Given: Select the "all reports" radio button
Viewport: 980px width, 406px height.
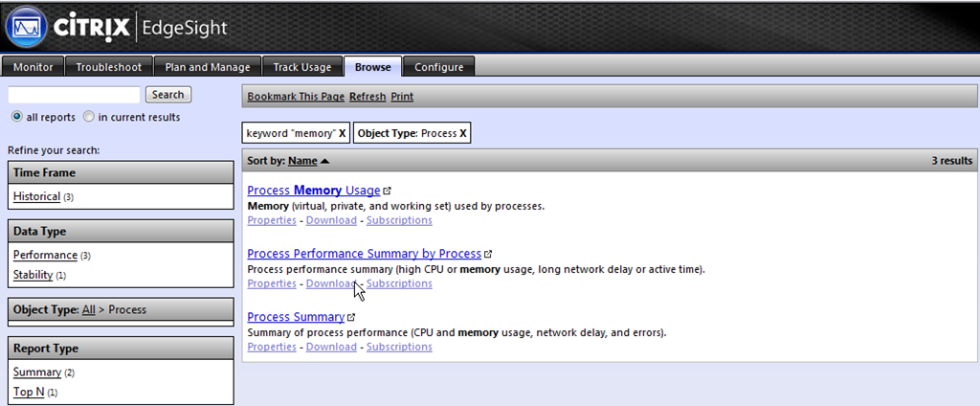Looking at the screenshot, I should click(x=17, y=117).
